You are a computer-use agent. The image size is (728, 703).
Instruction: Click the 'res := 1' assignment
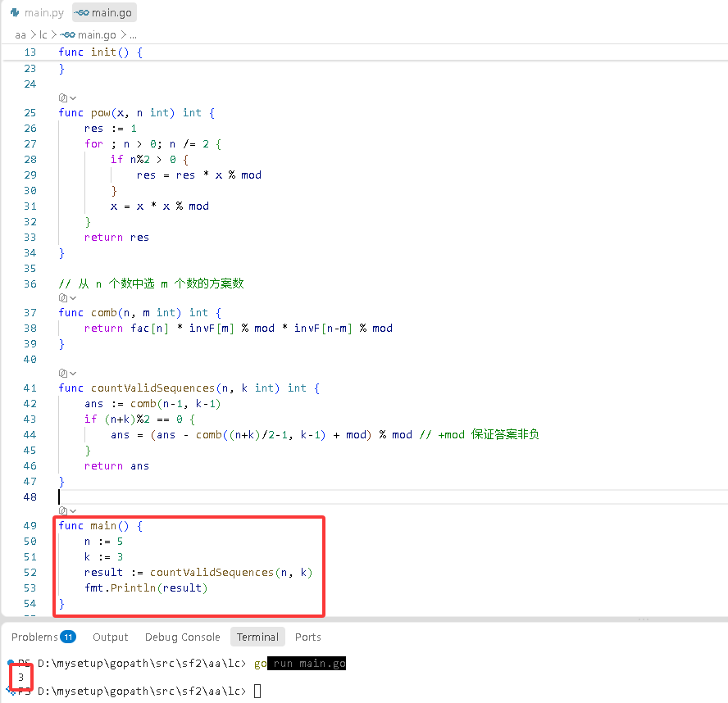coord(111,129)
